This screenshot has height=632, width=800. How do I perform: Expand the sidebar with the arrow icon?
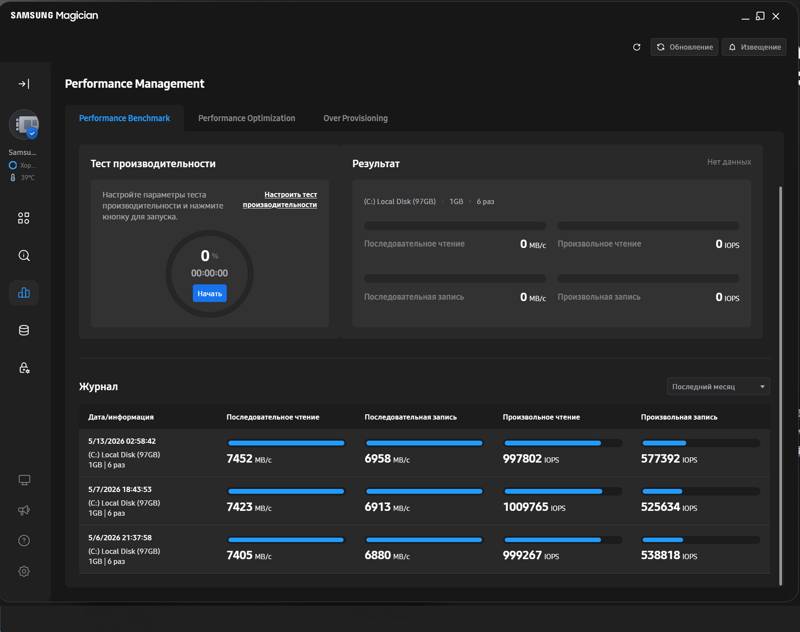pos(24,84)
